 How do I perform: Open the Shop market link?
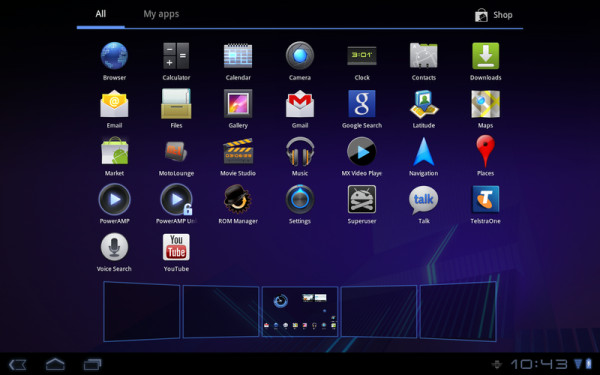click(494, 15)
